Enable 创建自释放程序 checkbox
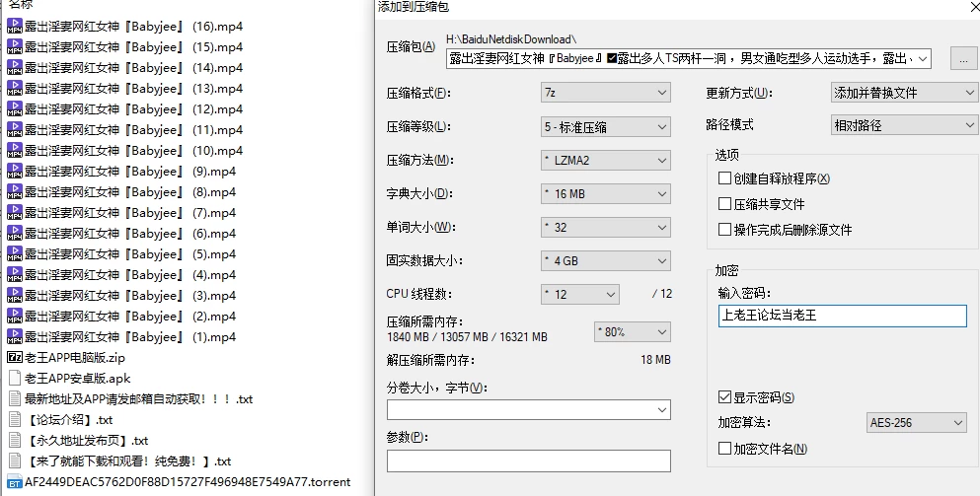This screenshot has height=496, width=980. (725, 178)
